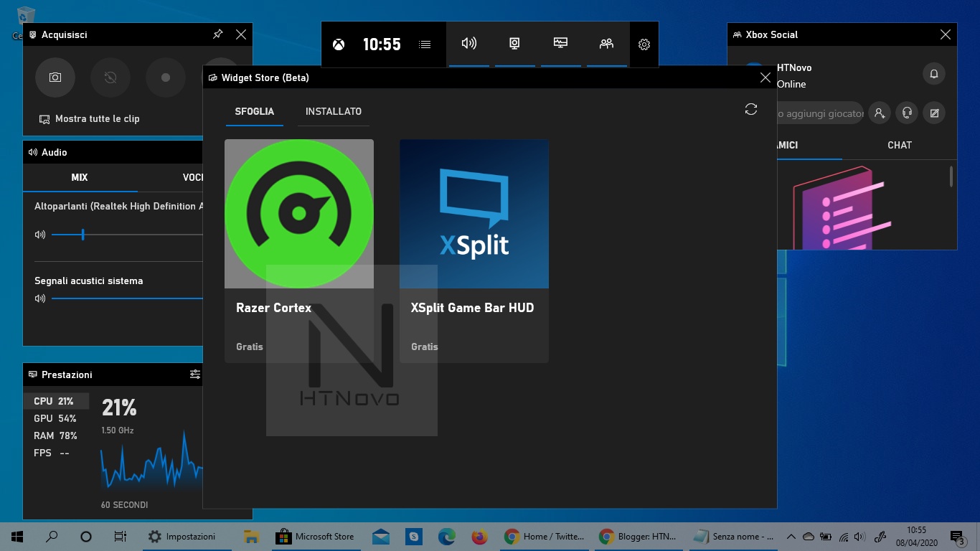980x551 pixels.
Task: Open the Performance widget from the Game Bar toolbar
Action: coord(560,44)
